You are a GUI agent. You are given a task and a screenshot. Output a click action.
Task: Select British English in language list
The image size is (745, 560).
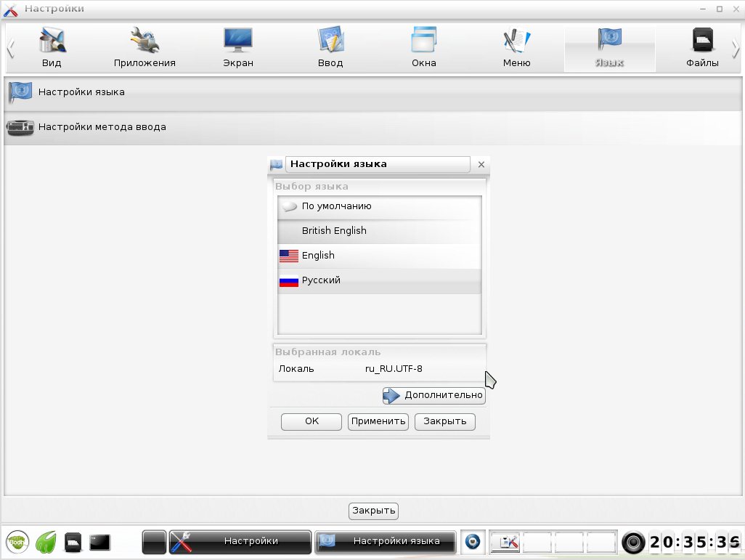click(334, 231)
